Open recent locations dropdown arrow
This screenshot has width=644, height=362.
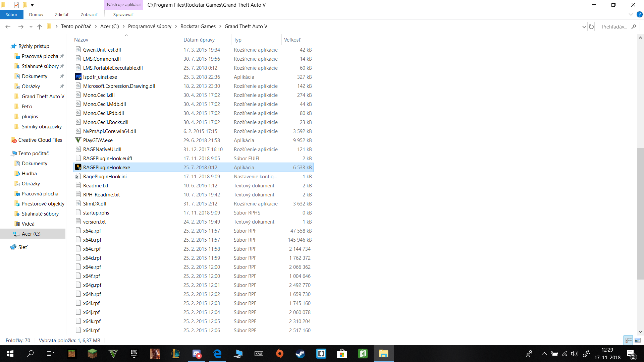point(31,26)
